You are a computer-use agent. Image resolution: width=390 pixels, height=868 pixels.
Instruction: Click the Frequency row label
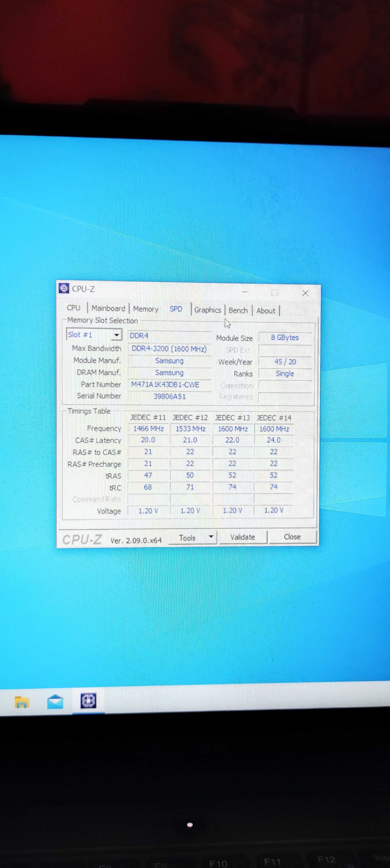pos(104,429)
